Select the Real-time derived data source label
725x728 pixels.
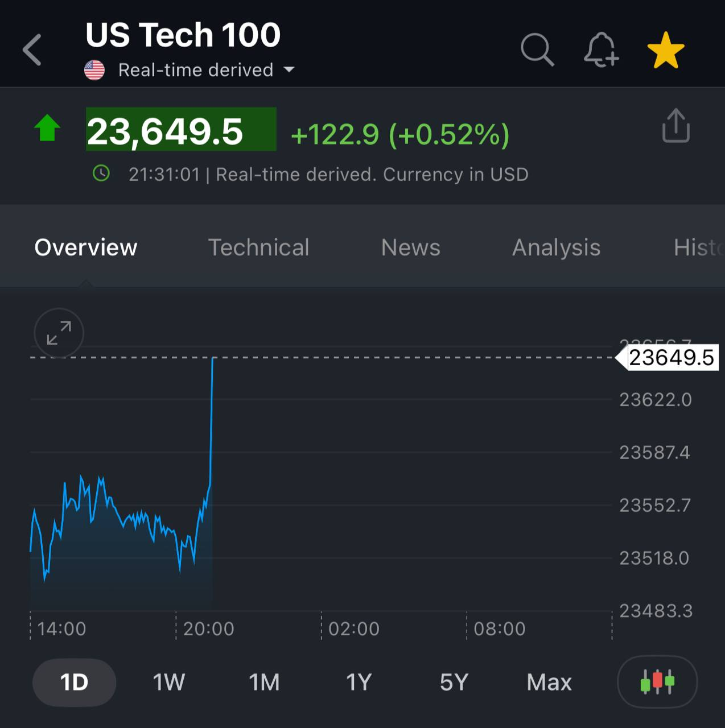[x=196, y=70]
